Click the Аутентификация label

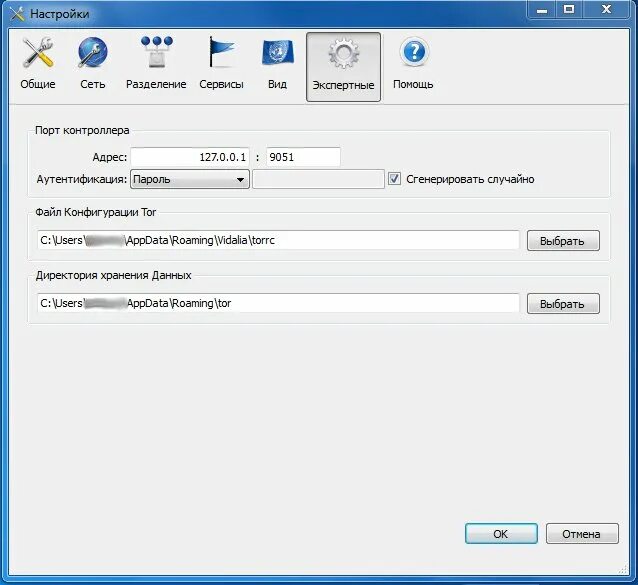(x=82, y=179)
